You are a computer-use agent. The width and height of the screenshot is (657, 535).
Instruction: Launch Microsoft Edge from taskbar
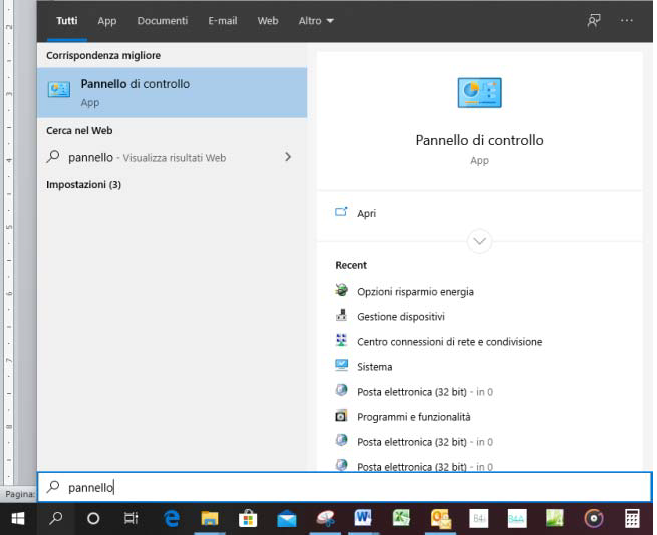click(x=172, y=519)
